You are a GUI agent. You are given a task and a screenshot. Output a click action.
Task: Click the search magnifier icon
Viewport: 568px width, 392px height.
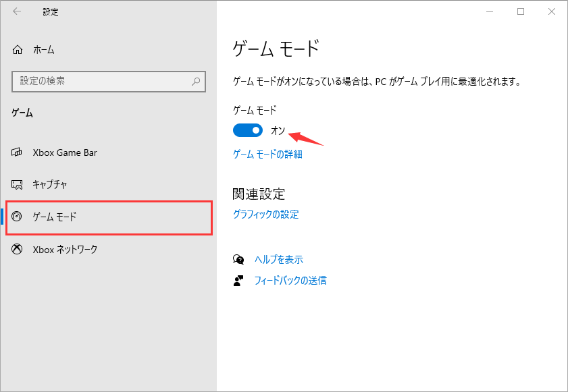click(196, 81)
